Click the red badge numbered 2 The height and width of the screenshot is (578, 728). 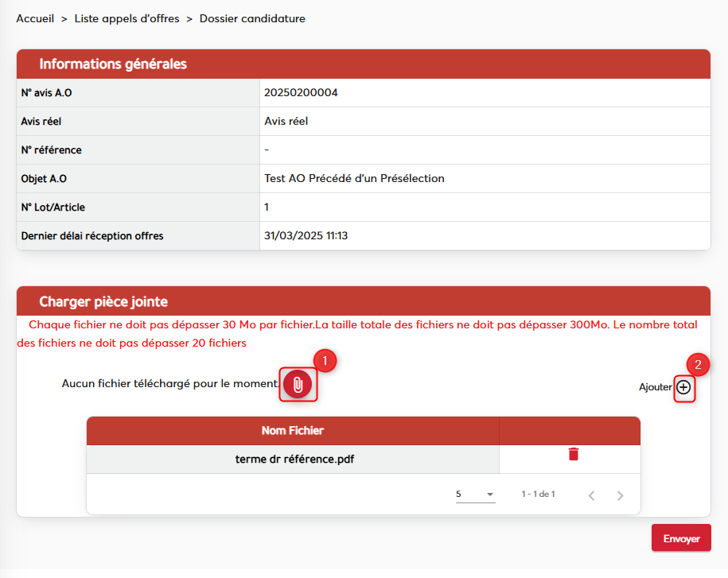click(698, 365)
